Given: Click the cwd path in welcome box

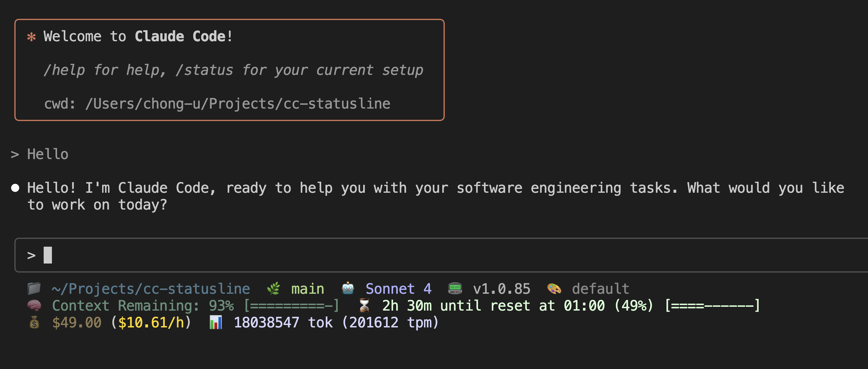Looking at the screenshot, I should tap(238, 104).
